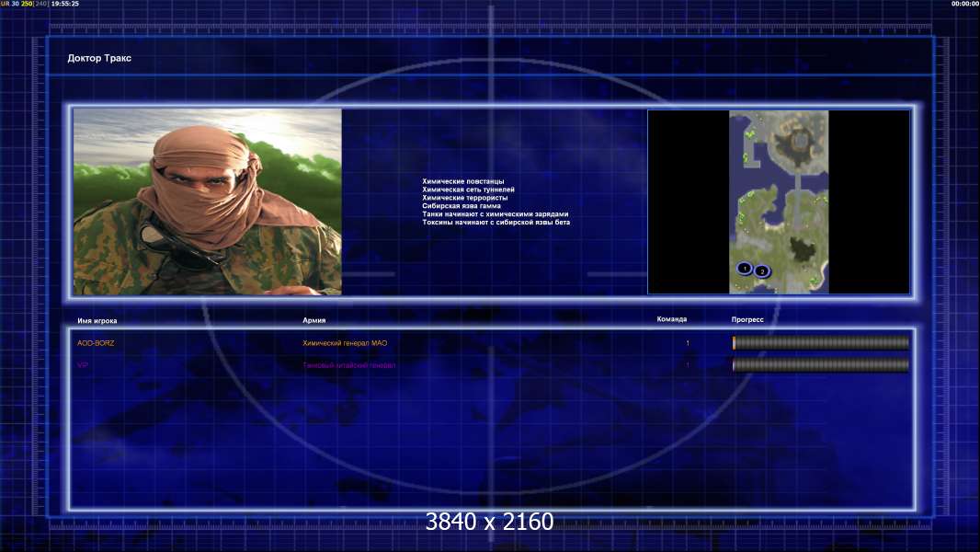Click "Танковый китайский генерал" army cell
The image size is (980, 552).
pos(348,365)
